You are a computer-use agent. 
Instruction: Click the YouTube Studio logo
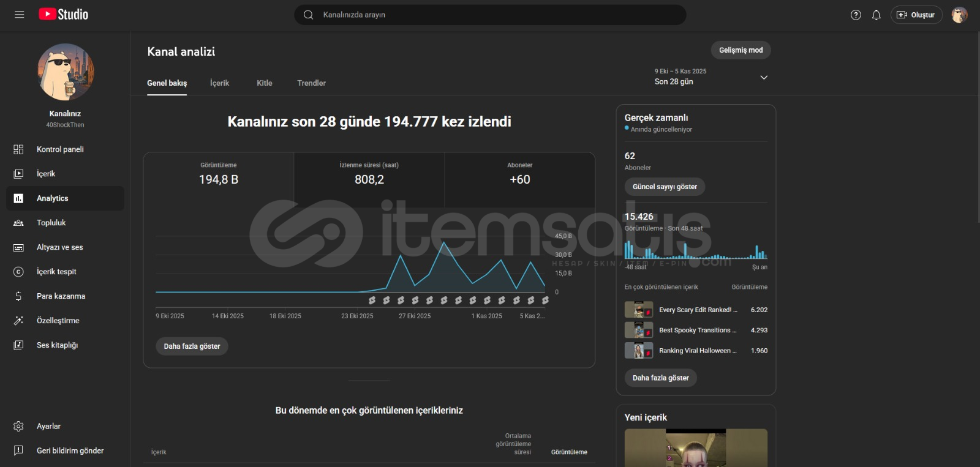click(64, 15)
